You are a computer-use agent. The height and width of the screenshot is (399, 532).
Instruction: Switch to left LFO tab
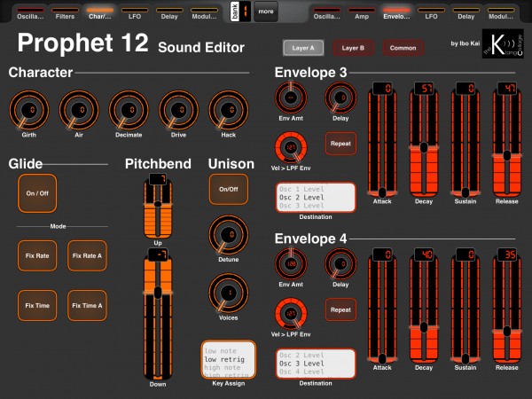(x=135, y=13)
